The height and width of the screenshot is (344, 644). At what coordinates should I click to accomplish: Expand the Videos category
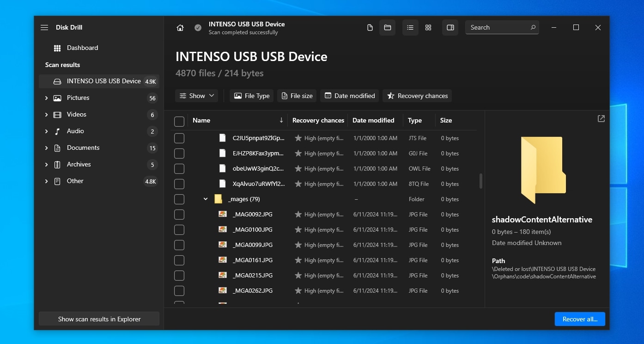(x=46, y=115)
